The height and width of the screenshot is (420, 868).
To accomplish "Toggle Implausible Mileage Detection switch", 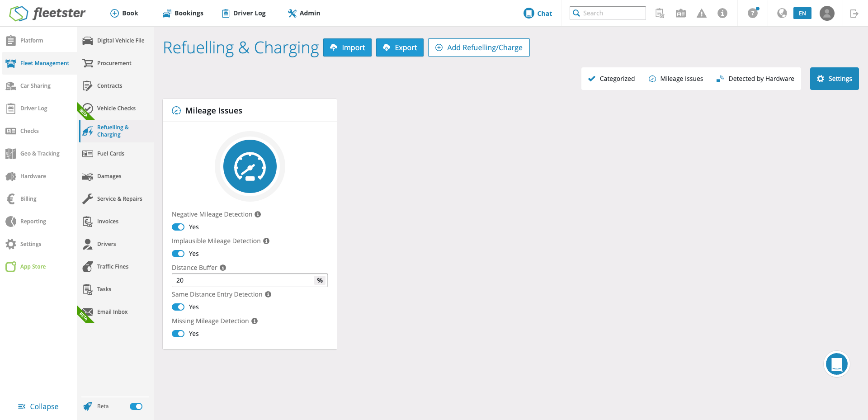I will click(x=178, y=254).
